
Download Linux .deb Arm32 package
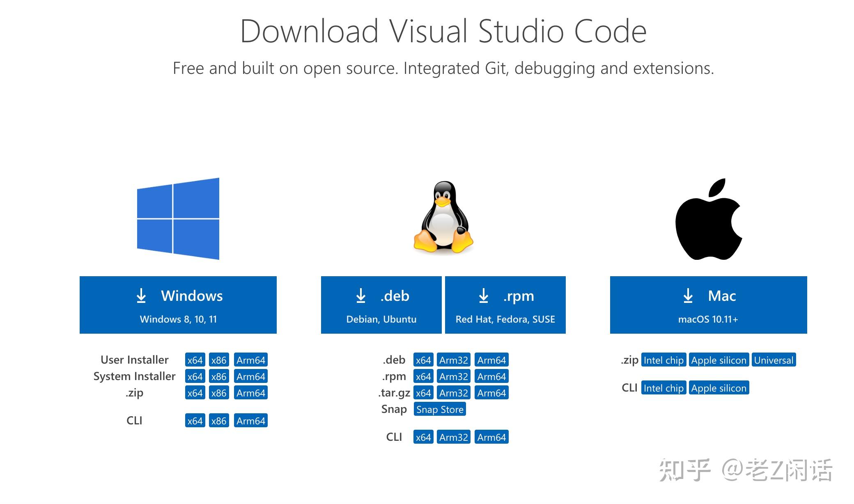[x=454, y=360]
